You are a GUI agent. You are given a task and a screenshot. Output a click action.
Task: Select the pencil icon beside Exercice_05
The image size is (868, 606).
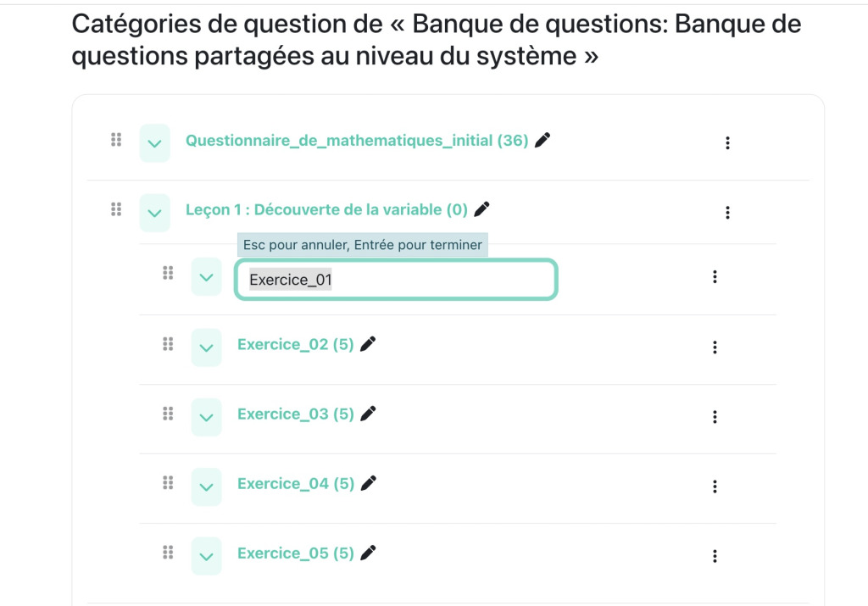368,552
